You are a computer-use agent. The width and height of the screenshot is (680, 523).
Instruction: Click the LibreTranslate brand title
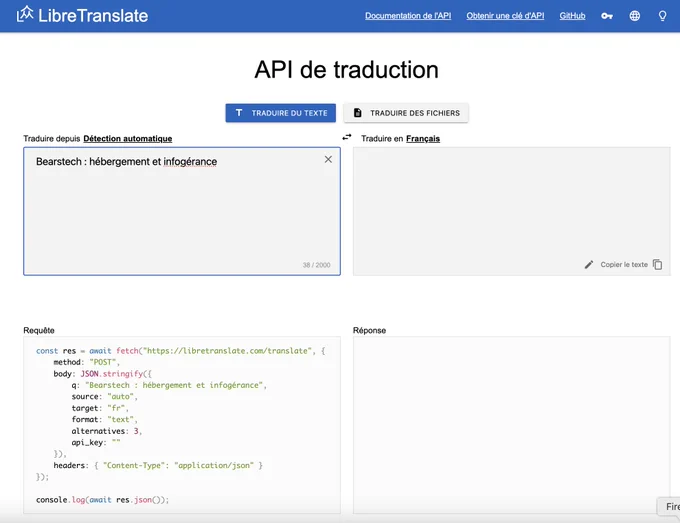(x=93, y=16)
